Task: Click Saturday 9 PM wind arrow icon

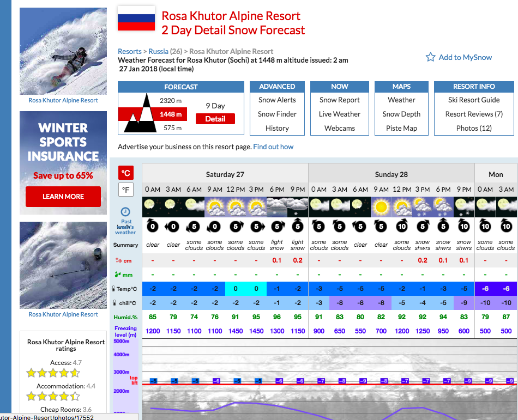Action: pyautogui.click(x=298, y=226)
